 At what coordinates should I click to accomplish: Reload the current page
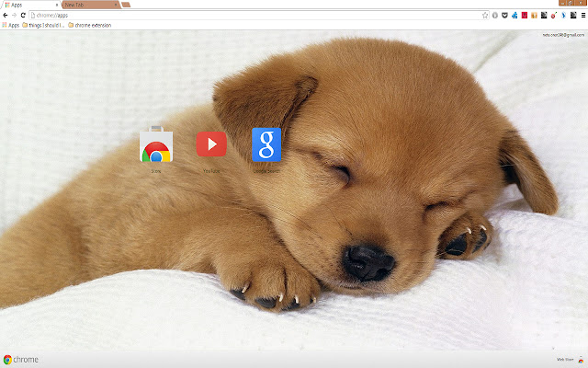click(x=23, y=15)
